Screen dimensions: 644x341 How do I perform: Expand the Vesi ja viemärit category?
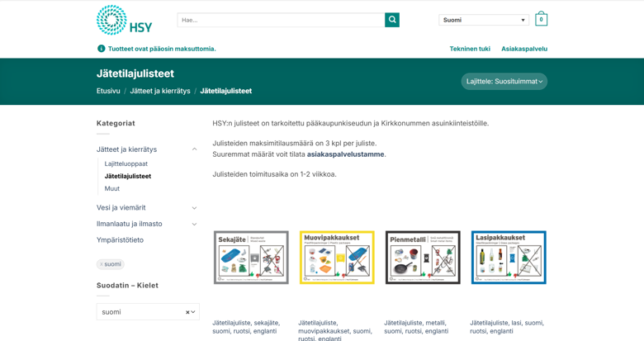pos(194,208)
